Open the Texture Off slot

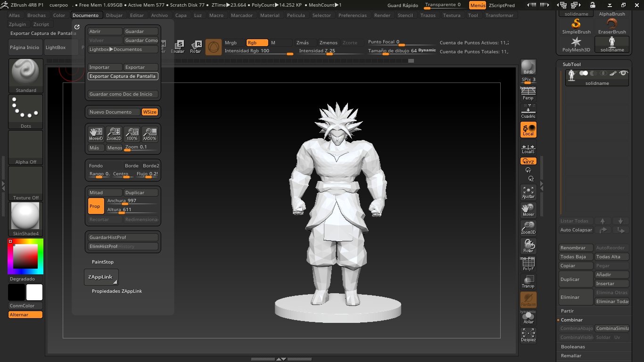tap(26, 183)
